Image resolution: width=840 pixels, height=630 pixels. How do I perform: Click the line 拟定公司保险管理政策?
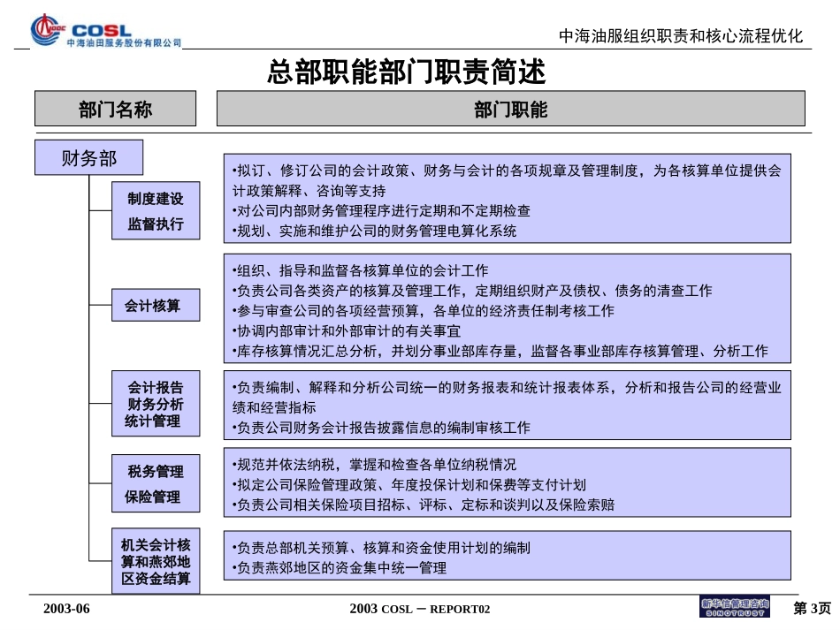[x=409, y=485]
